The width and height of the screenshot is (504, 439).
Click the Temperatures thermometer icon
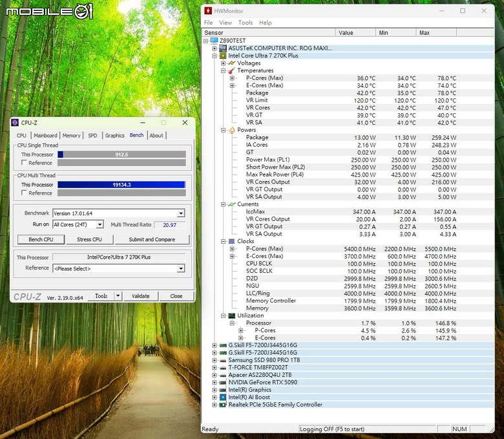(231, 70)
